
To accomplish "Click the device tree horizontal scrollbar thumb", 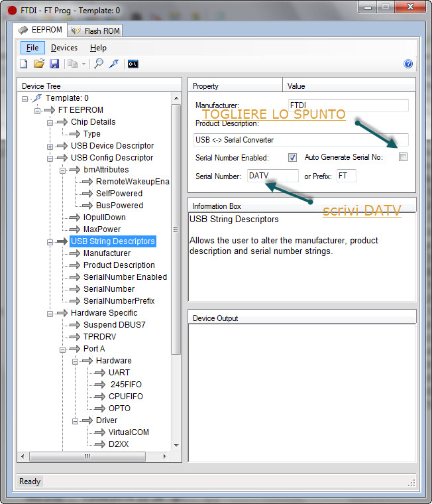I will point(87,456).
